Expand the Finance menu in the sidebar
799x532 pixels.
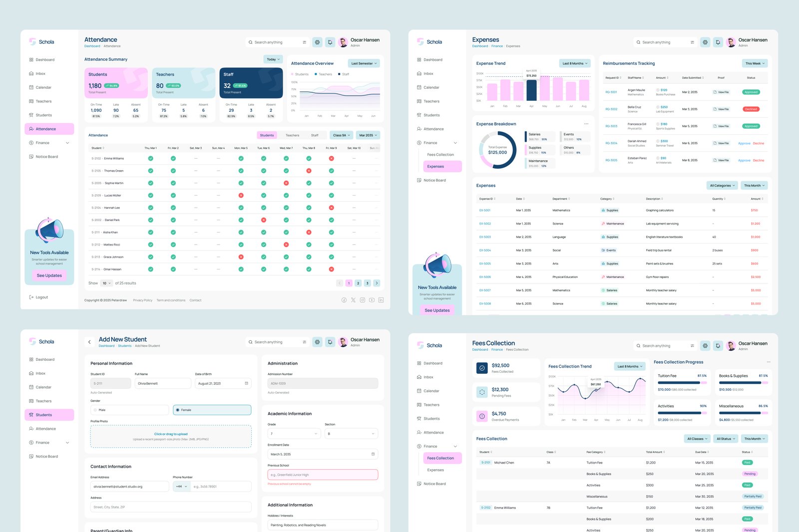tap(48, 143)
